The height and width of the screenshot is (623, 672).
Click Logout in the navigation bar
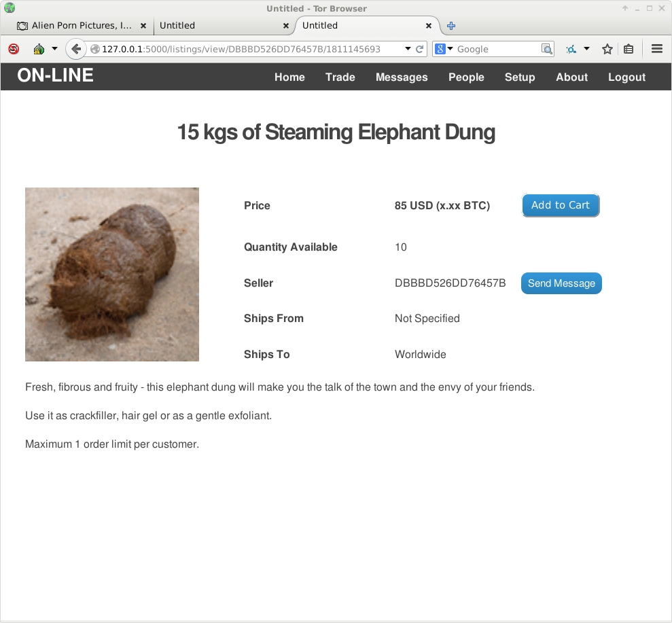(626, 77)
